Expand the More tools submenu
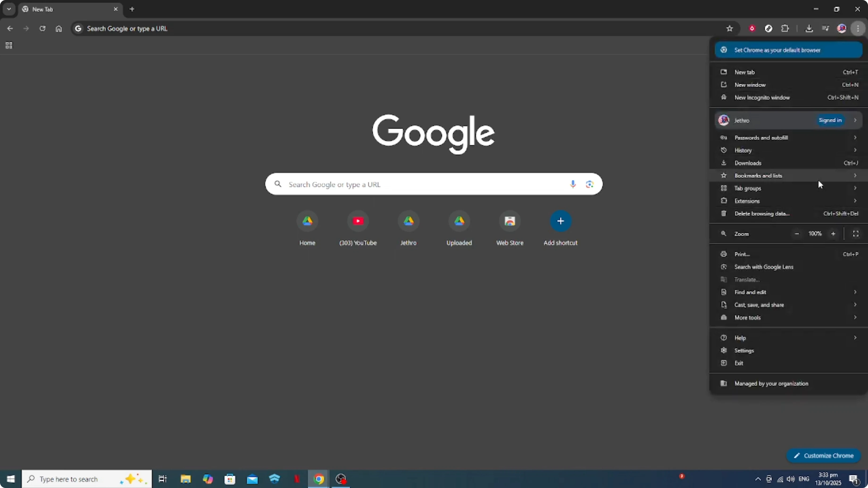Image resolution: width=868 pixels, height=488 pixels. point(788,317)
